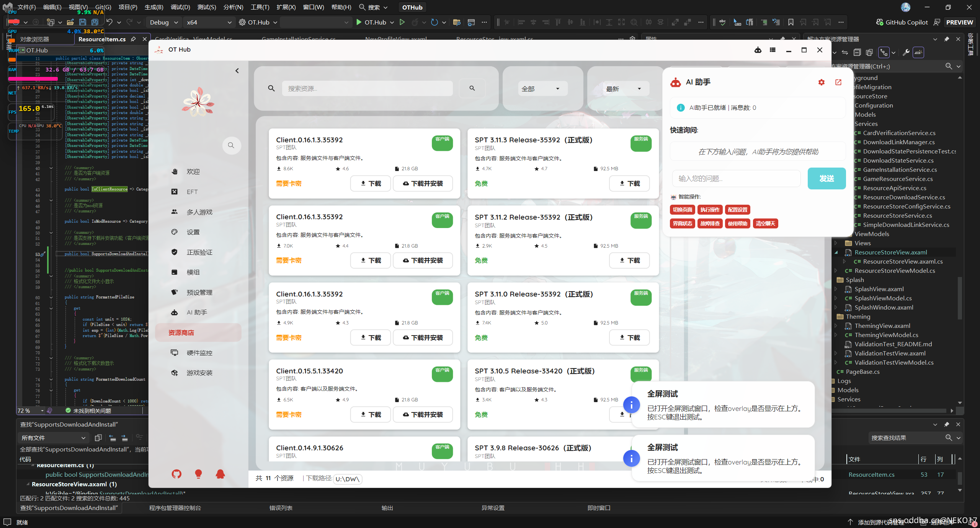Click 下载并安装 on first Client.0.16.1.3.35392 card
The width and height of the screenshot is (980, 528).
pos(423,184)
